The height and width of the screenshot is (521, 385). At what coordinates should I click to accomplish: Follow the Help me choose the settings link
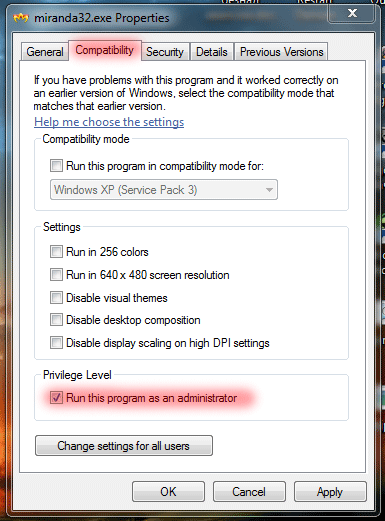pyautogui.click(x=109, y=122)
